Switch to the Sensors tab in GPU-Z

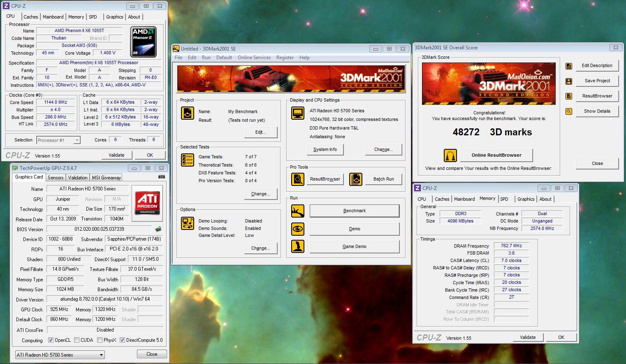56,178
